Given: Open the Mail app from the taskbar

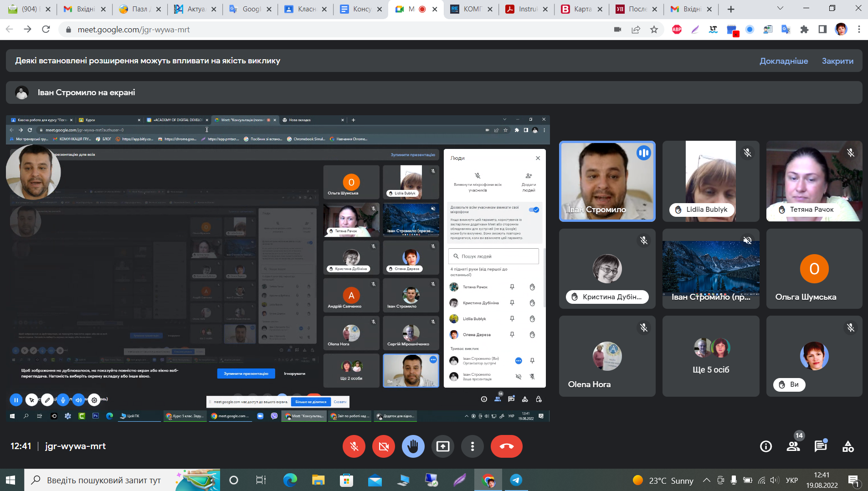Looking at the screenshot, I should [375, 480].
